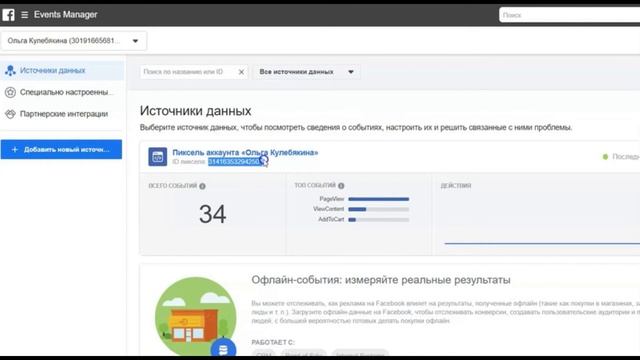
Task: Click the Events Manager title
Action: (66, 15)
